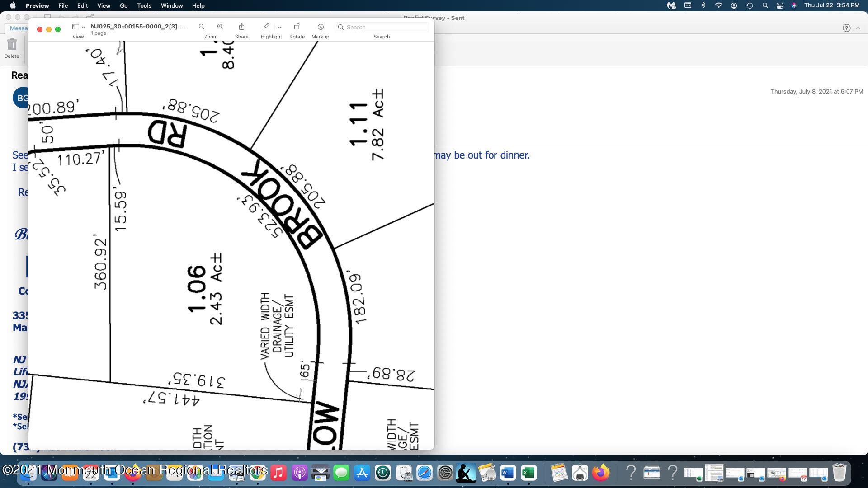868x488 pixels.
Task: Open Time Machine app from the Dock
Action: tap(383, 473)
